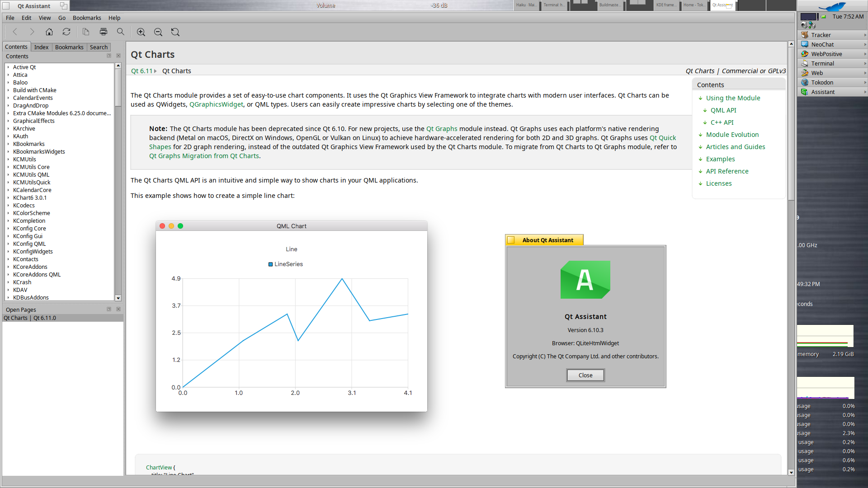
Task: Click the page scrollbar down arrow
Action: (791, 472)
